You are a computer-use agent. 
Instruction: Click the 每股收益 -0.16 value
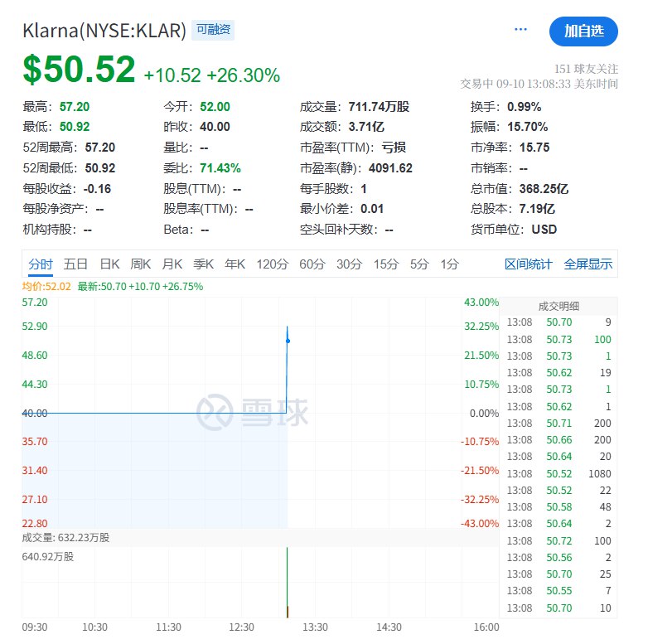[97, 188]
